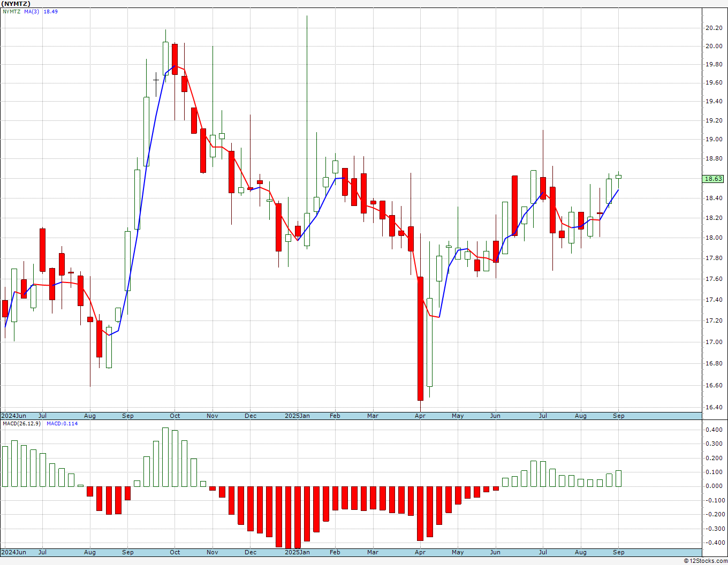Click the 19.60 price axis label
728x565 pixels.
(x=714, y=83)
